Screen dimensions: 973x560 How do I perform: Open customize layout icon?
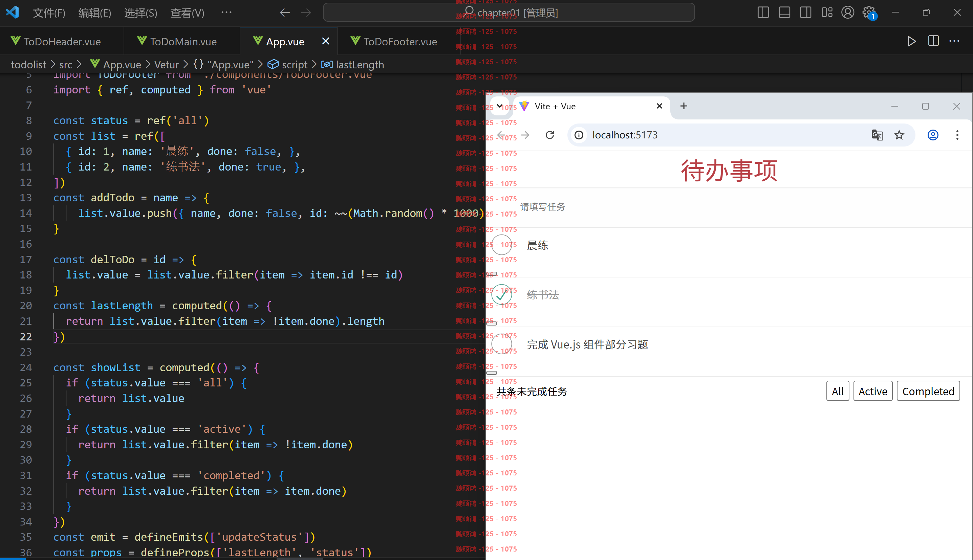tap(827, 12)
